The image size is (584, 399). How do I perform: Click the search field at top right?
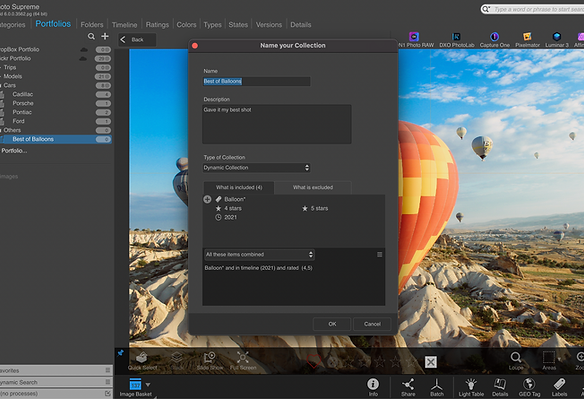pyautogui.click(x=533, y=9)
